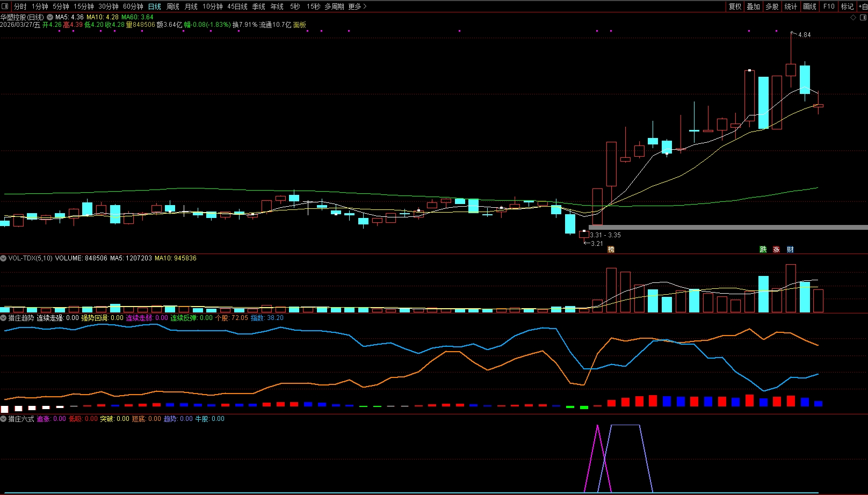Switch to 5分钟 period tab
868x495 pixels.
click(61, 6)
